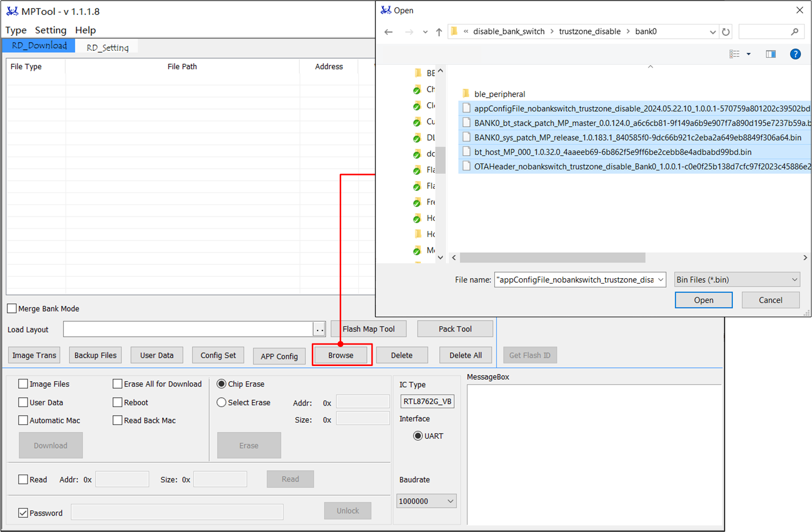Click the search magnifier icon
The image size is (812, 532).
pos(795,32)
